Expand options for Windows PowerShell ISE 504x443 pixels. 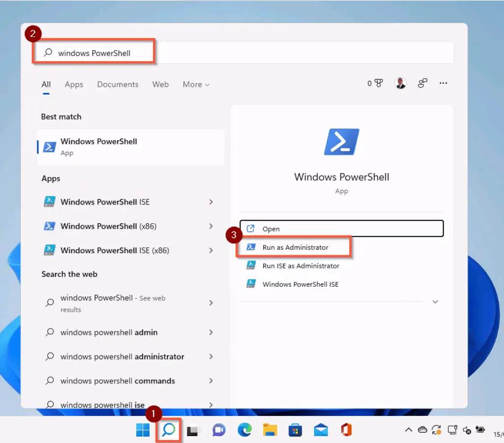coord(211,202)
